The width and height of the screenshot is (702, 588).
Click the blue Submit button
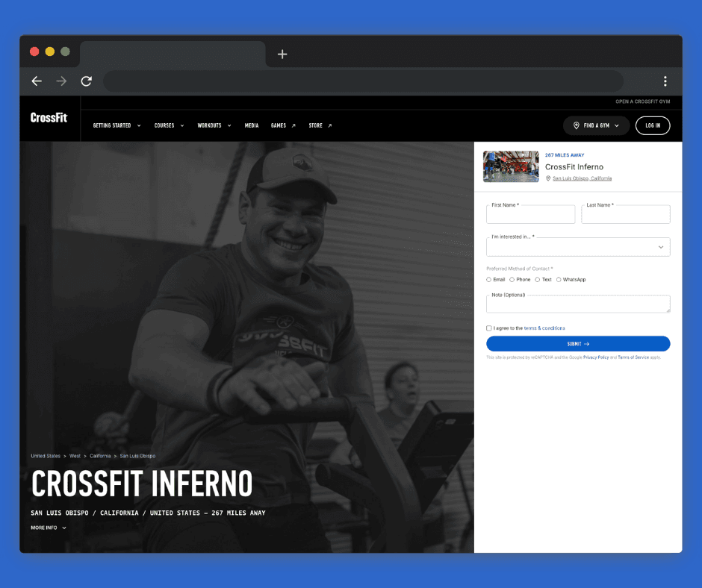coord(578,344)
